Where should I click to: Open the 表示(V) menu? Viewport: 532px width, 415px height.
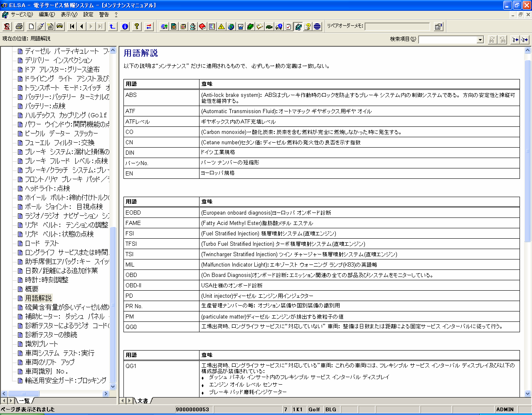[69, 15]
